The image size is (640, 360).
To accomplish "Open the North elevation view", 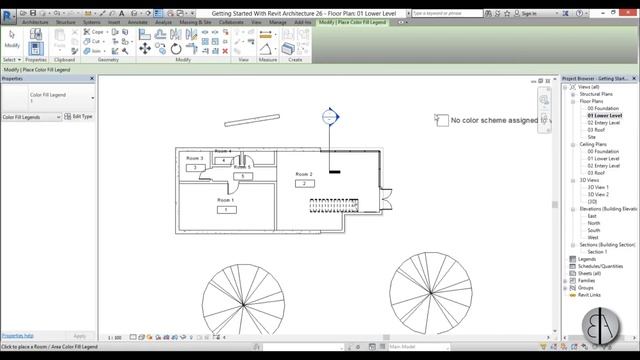I will tap(593, 223).
